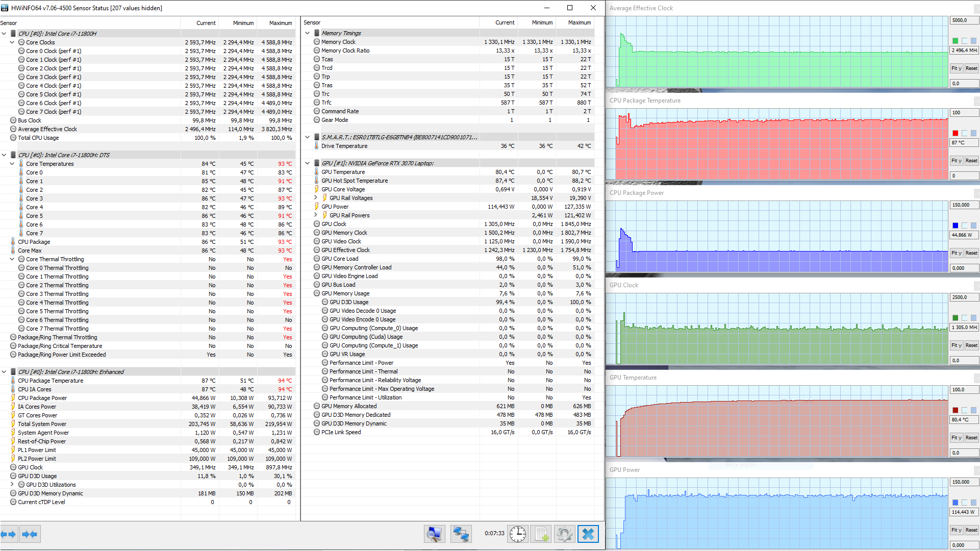Click green color swatch of Average Effective Clock
Viewport: 980px width, 551px height.
pos(955,41)
